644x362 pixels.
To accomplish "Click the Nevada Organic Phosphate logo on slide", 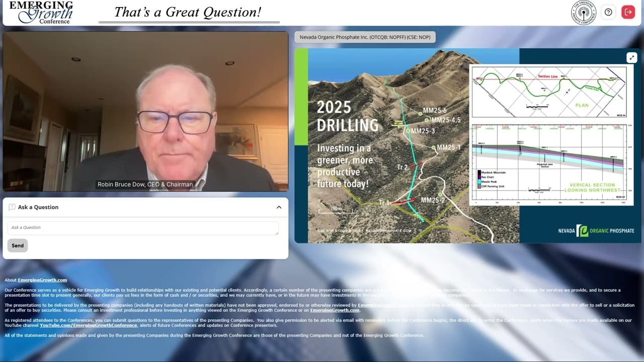I will click(x=596, y=231).
